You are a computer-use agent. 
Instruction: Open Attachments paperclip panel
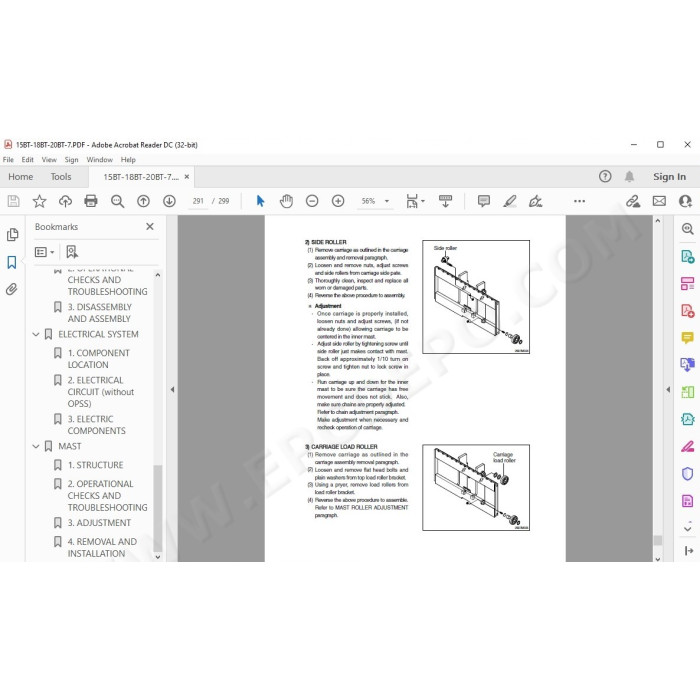point(12,289)
